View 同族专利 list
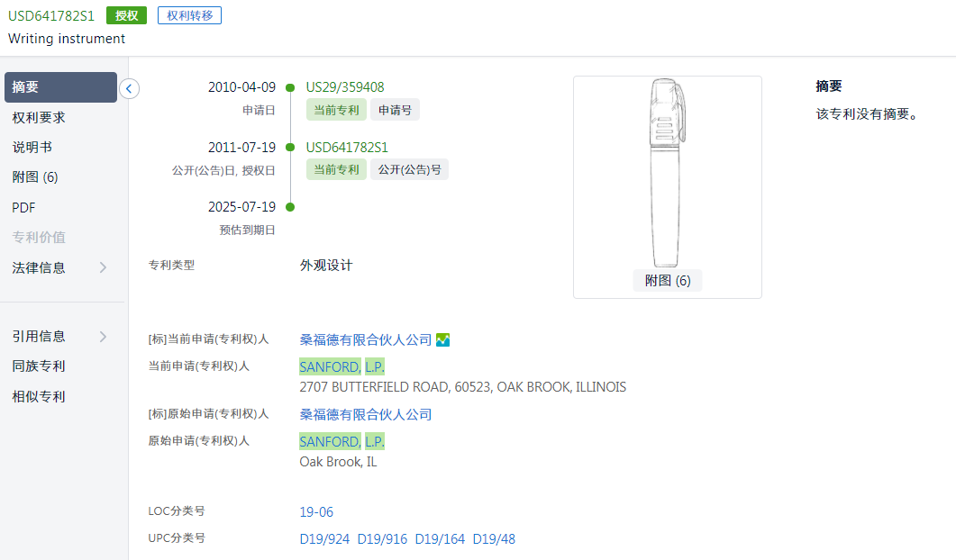Image resolution: width=956 pixels, height=560 pixels. (39, 366)
